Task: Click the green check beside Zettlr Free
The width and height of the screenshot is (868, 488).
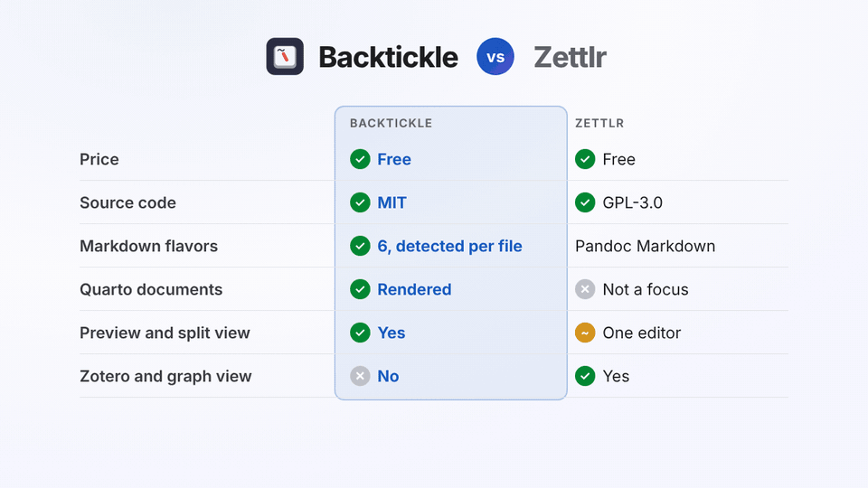Action: click(585, 159)
